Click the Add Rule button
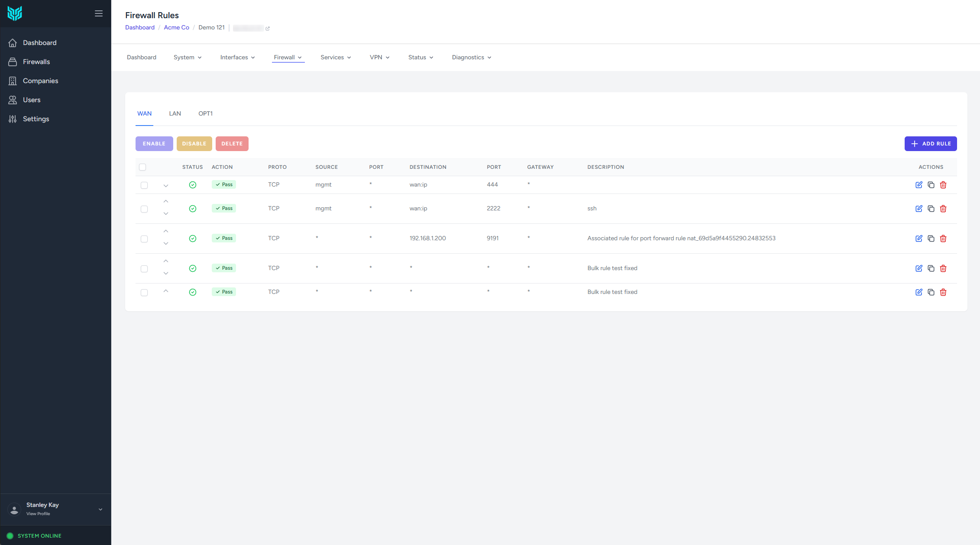980x545 pixels. click(931, 144)
